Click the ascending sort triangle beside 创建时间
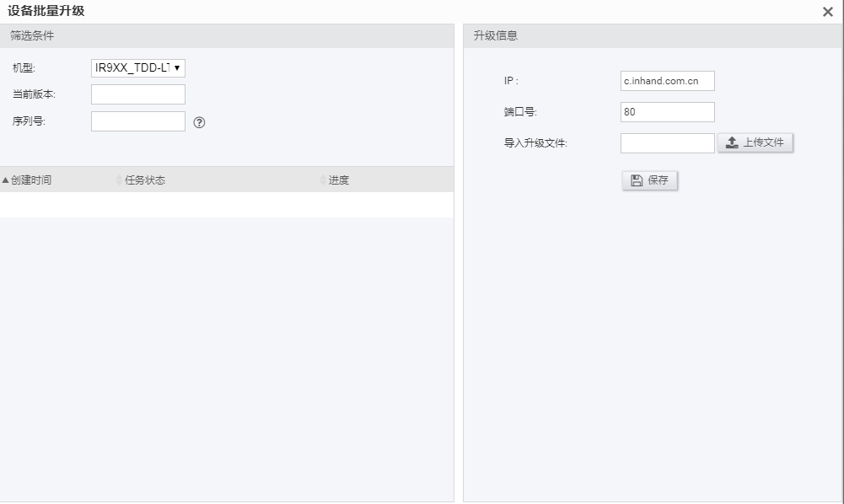The width and height of the screenshot is (844, 504). pyautogui.click(x=7, y=179)
